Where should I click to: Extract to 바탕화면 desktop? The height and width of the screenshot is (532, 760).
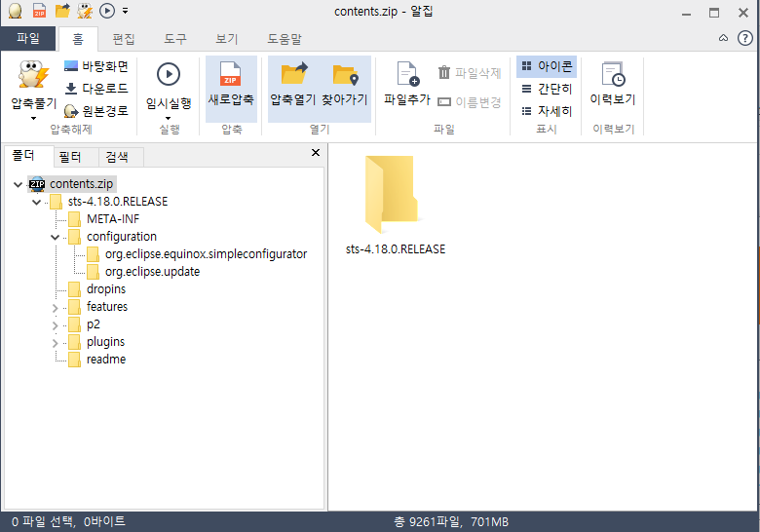pyautogui.click(x=95, y=66)
